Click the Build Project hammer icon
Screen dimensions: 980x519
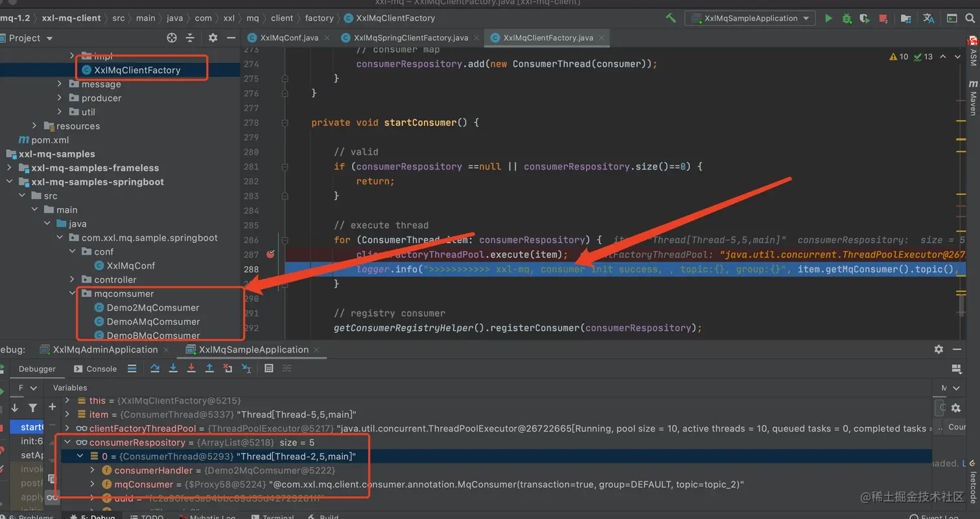[671, 18]
